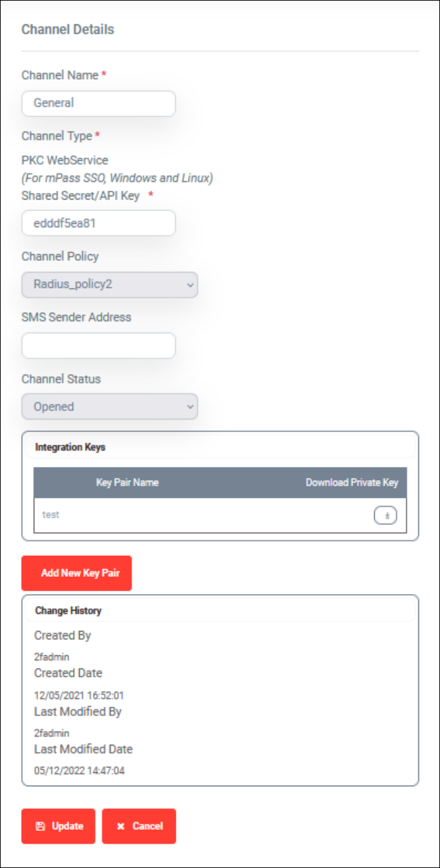Click the Update button label
Image resolution: width=440 pixels, height=868 pixels.
point(68,826)
